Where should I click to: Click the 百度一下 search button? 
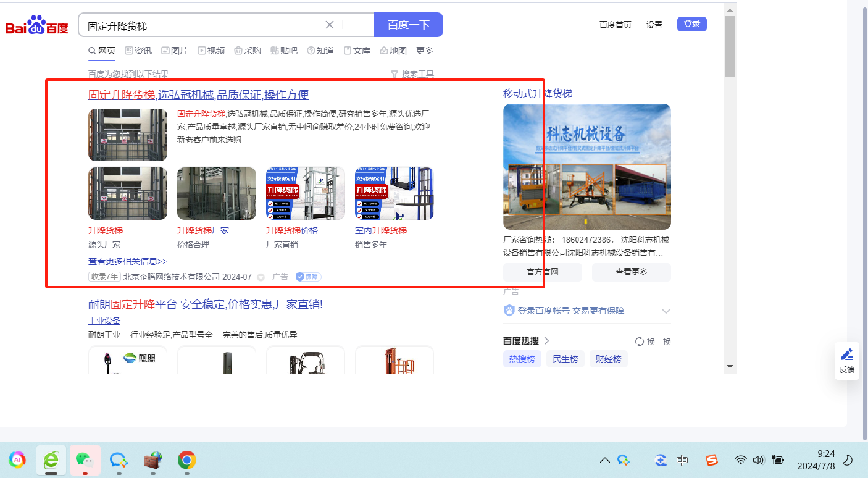409,25
